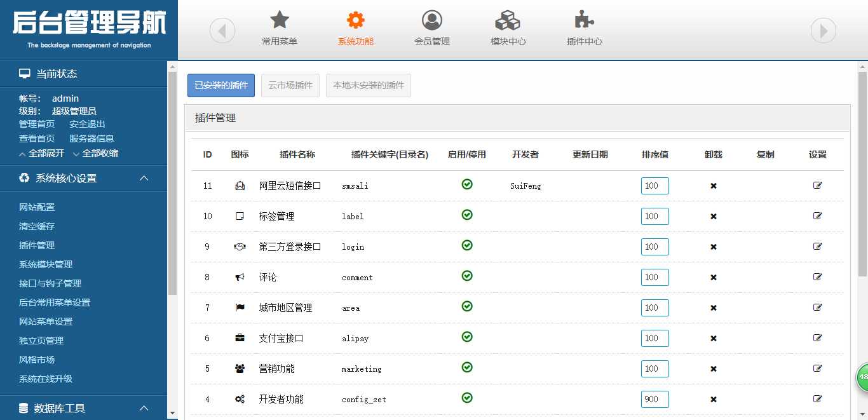The height and width of the screenshot is (420, 868).
Task: Open 常用菜单 star icon
Action: click(x=280, y=20)
